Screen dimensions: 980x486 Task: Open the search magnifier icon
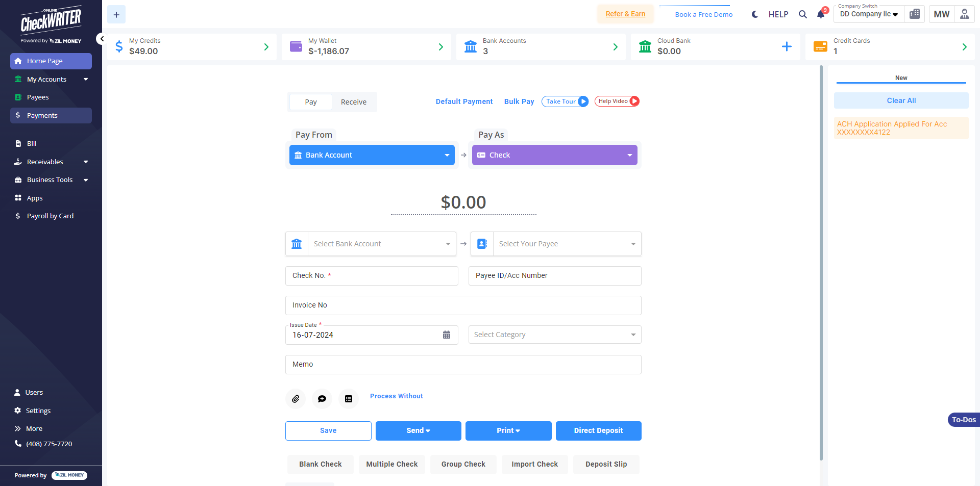pyautogui.click(x=803, y=14)
